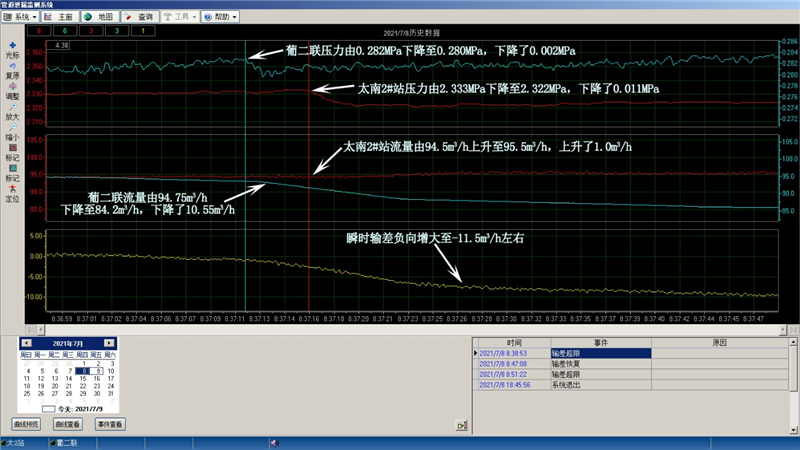Select the 调整 adjust tool
The height and width of the screenshot is (450, 800).
coord(12,87)
